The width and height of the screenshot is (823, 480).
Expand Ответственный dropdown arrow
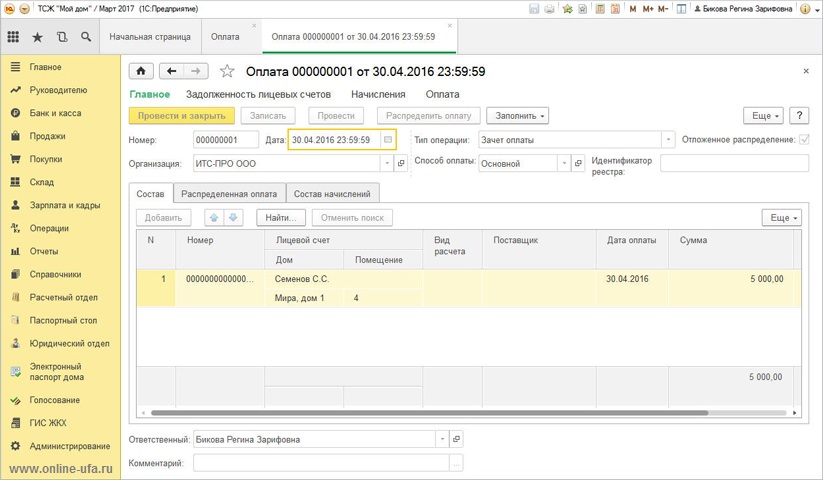[x=442, y=439]
